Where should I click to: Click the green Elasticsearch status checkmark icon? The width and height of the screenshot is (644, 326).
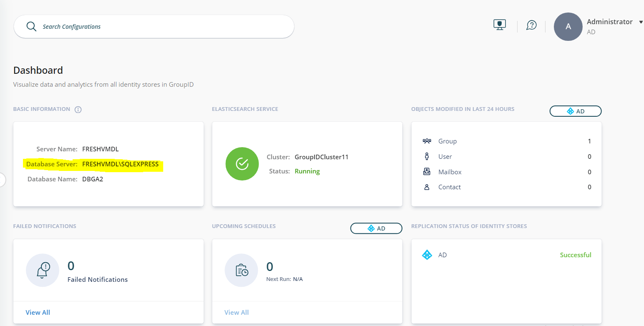click(242, 164)
